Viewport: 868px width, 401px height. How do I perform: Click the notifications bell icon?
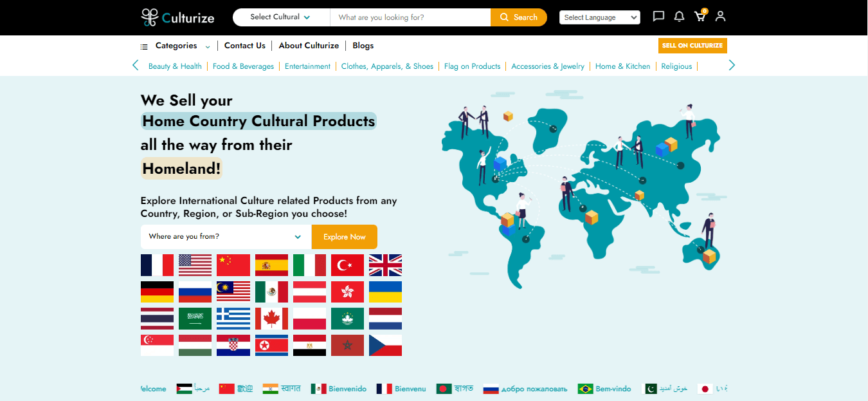[679, 17]
